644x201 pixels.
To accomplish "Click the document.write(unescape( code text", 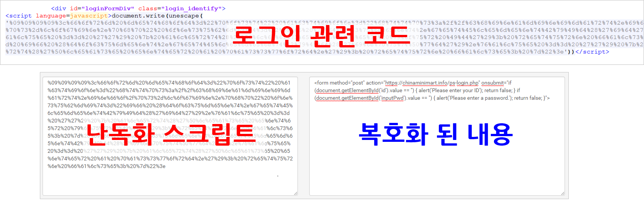I will [157, 16].
